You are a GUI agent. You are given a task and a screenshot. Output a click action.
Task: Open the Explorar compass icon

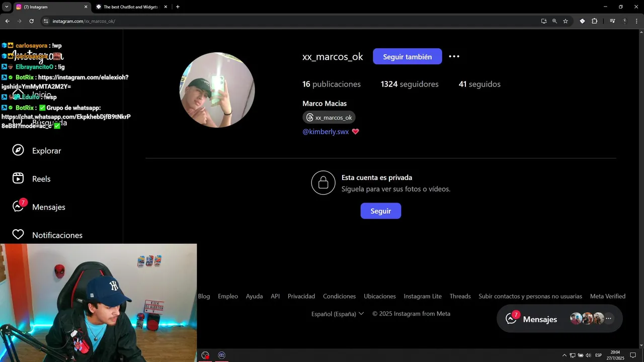(x=18, y=150)
